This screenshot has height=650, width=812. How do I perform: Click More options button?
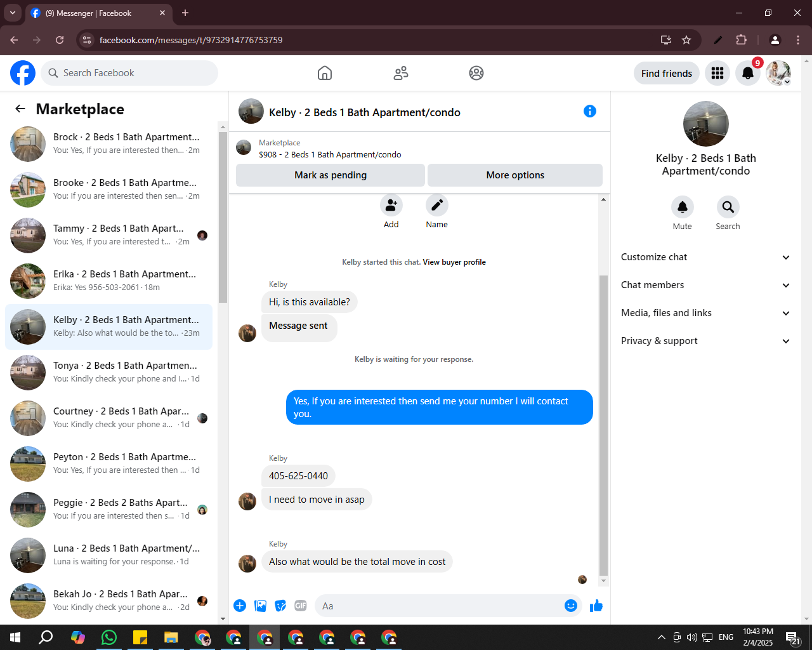point(515,175)
